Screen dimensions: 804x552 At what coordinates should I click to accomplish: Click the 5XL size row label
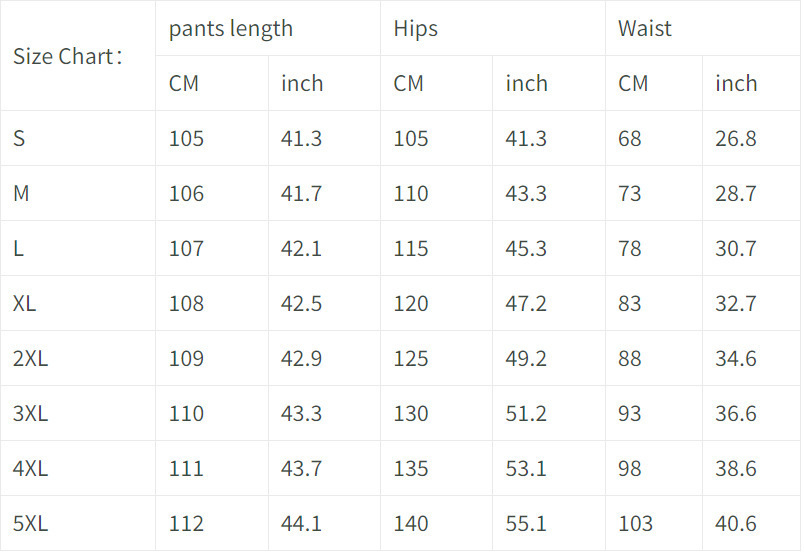(x=30, y=523)
